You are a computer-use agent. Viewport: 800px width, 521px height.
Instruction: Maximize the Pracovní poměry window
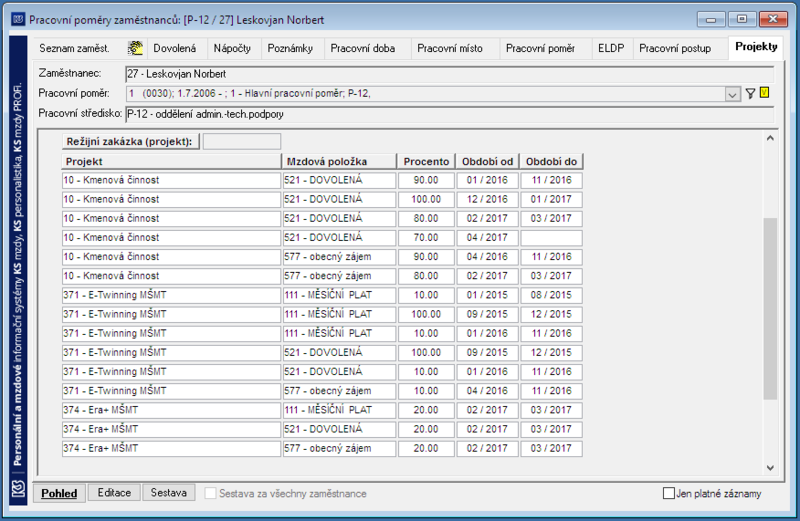(x=741, y=19)
